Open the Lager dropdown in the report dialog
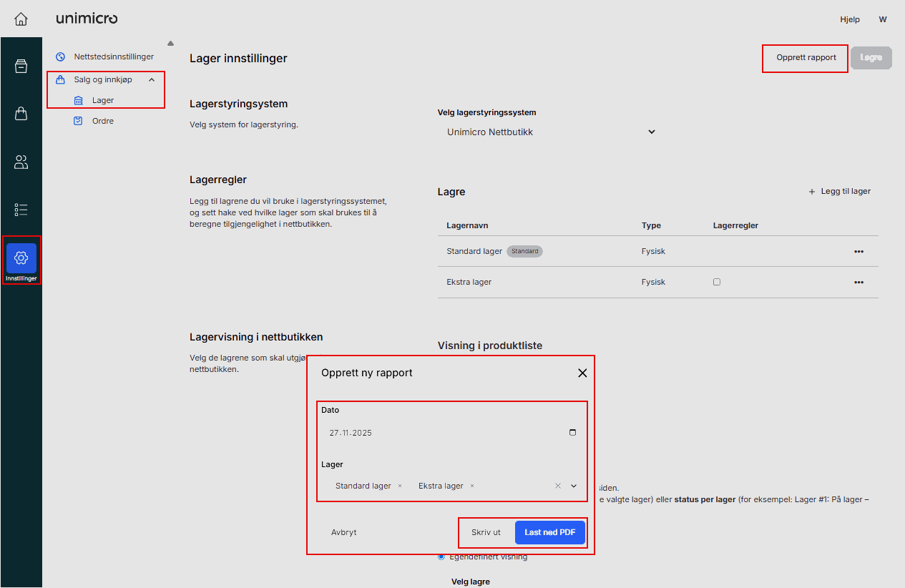This screenshot has width=905, height=588. pos(573,486)
